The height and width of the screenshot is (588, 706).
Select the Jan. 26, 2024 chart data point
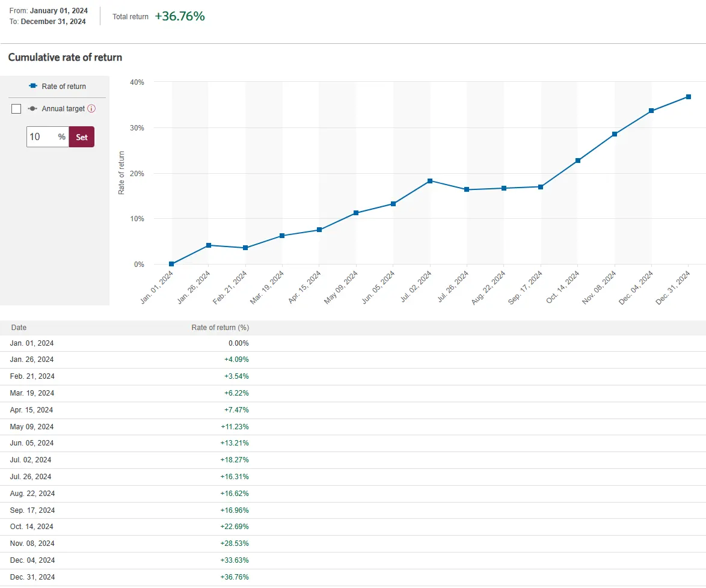pos(209,245)
